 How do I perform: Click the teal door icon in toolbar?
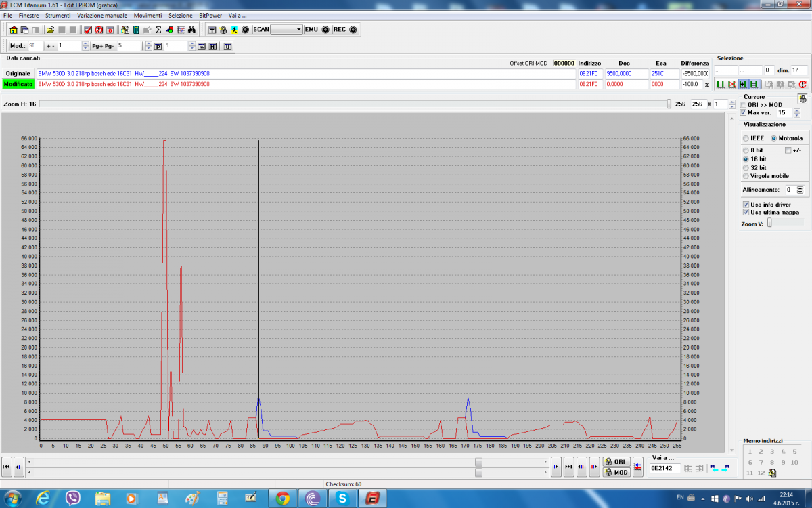pyautogui.click(x=136, y=30)
